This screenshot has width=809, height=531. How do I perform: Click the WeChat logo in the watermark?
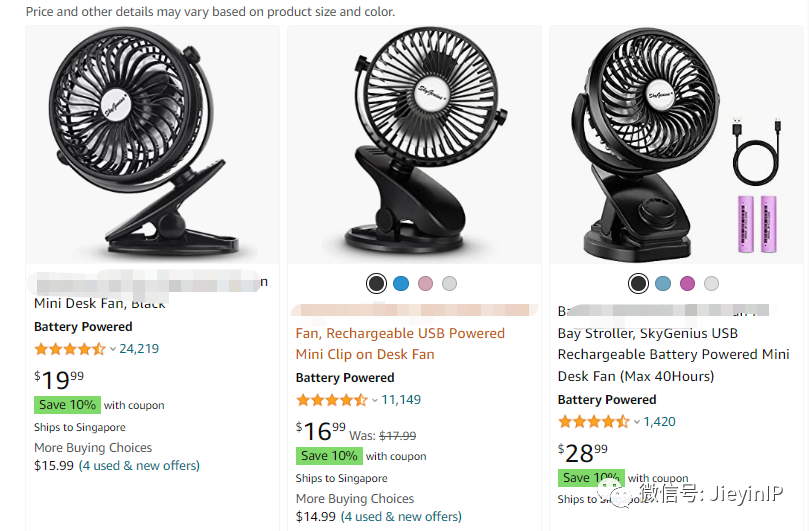tap(611, 493)
